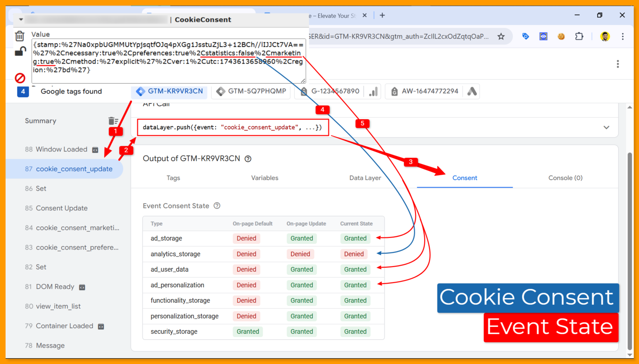Bookmark page with the star icon
Screen dimensions: 639x364
tap(501, 36)
